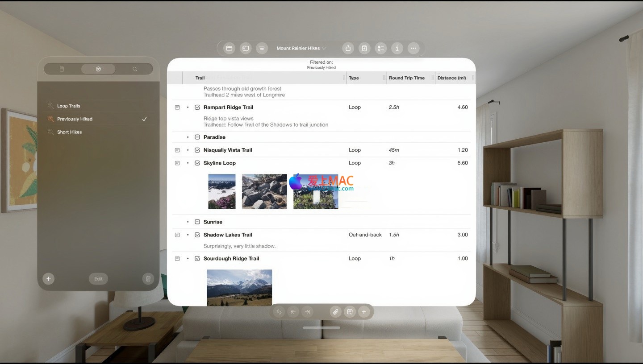Open the document browser folder icon
Screen dimensions: 643x364
coord(229,48)
